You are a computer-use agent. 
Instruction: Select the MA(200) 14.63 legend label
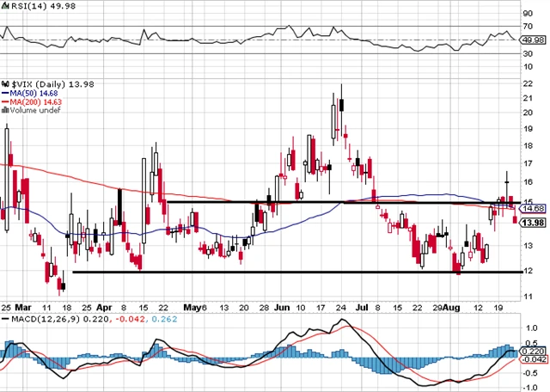coord(34,101)
